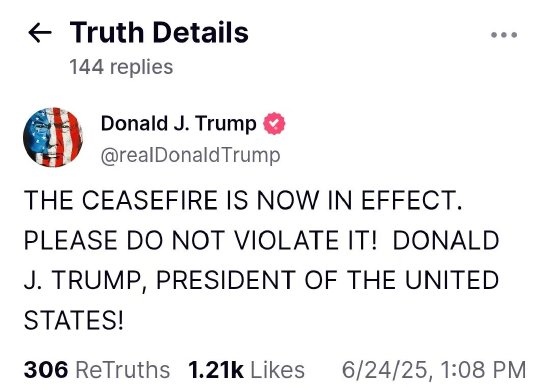
Task: Click the line 'J. TRUMP, PRESIDENT OF THE UNITED'
Action: pyautogui.click(x=261, y=280)
